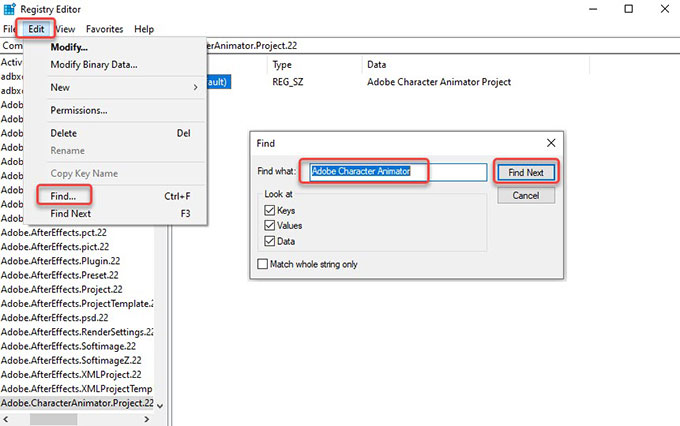Click the Find what text field
The image size is (680, 426).
(398, 172)
